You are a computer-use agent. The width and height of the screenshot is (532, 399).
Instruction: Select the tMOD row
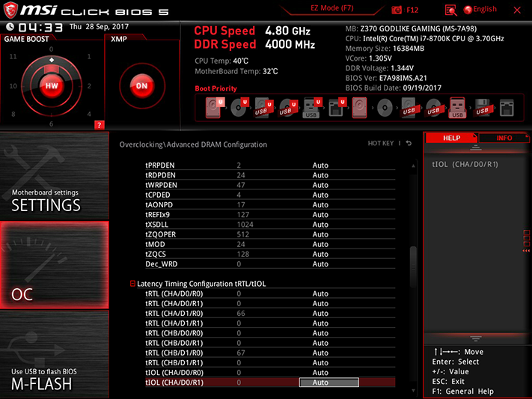point(270,244)
